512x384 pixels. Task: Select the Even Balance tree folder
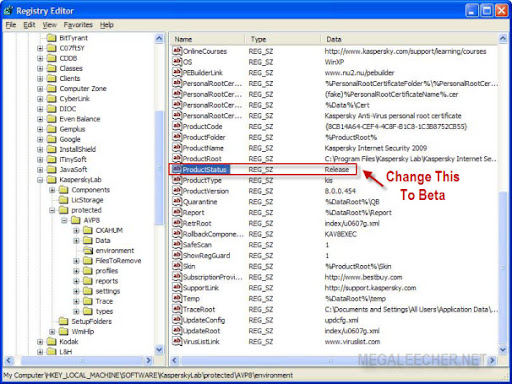[x=80, y=119]
